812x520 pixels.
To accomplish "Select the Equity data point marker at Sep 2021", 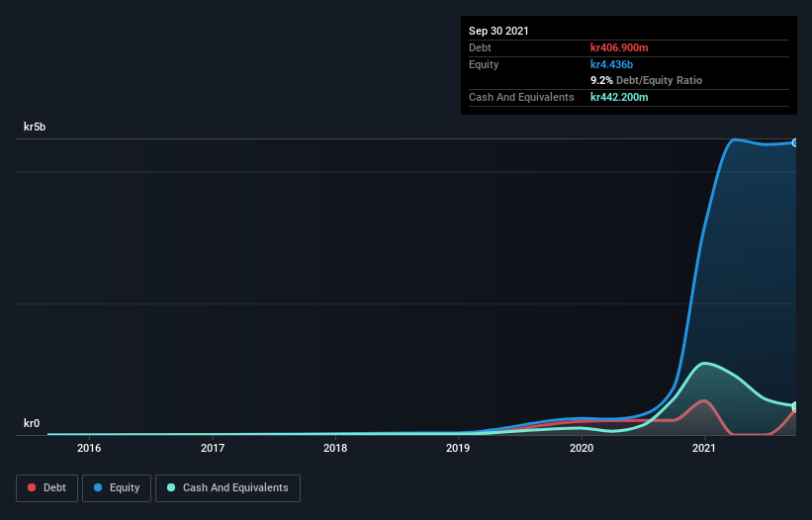I will (795, 142).
